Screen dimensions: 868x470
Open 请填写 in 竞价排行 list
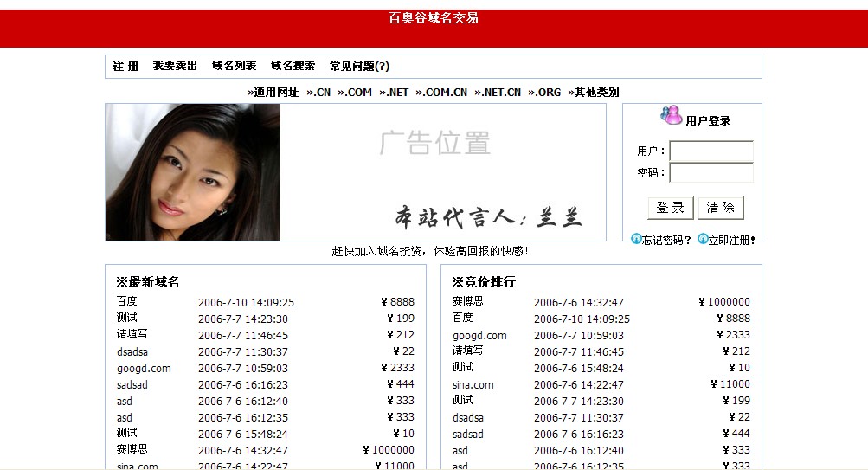click(468, 351)
